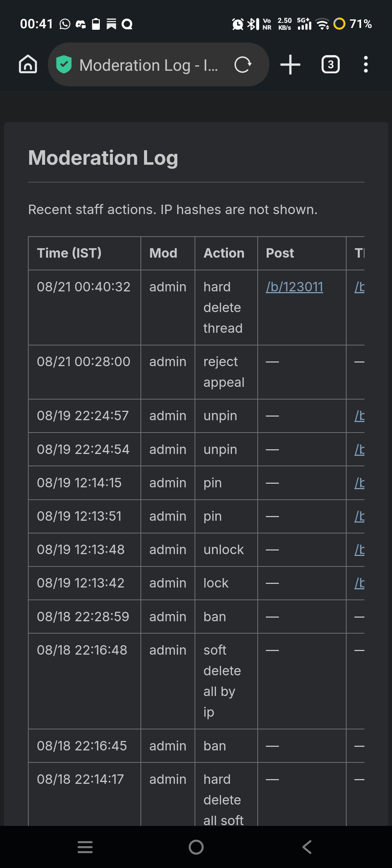Open thread link for the lock row
Viewport: 392px width, 868px height.
359,583
